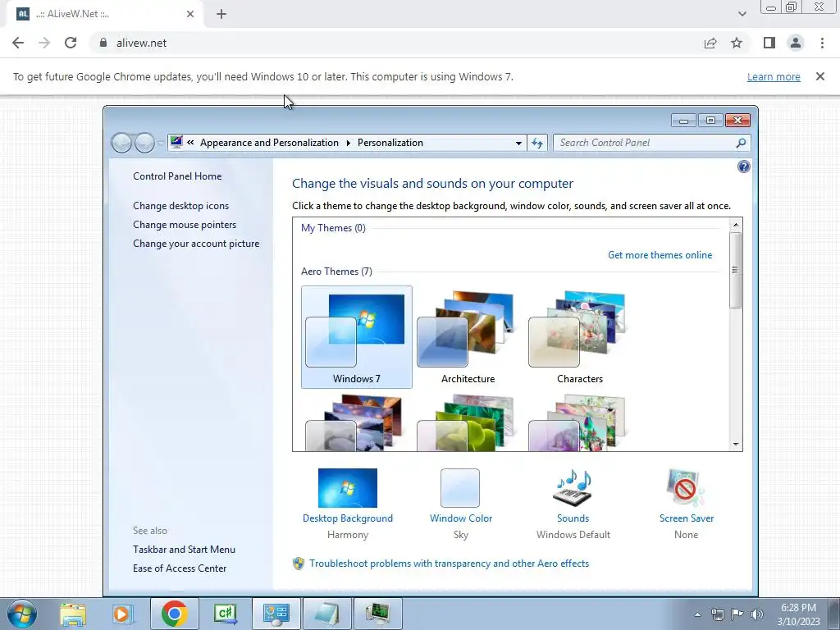Click the Chrome taskbar icon
This screenshot has width=840, height=630.
coord(174,614)
